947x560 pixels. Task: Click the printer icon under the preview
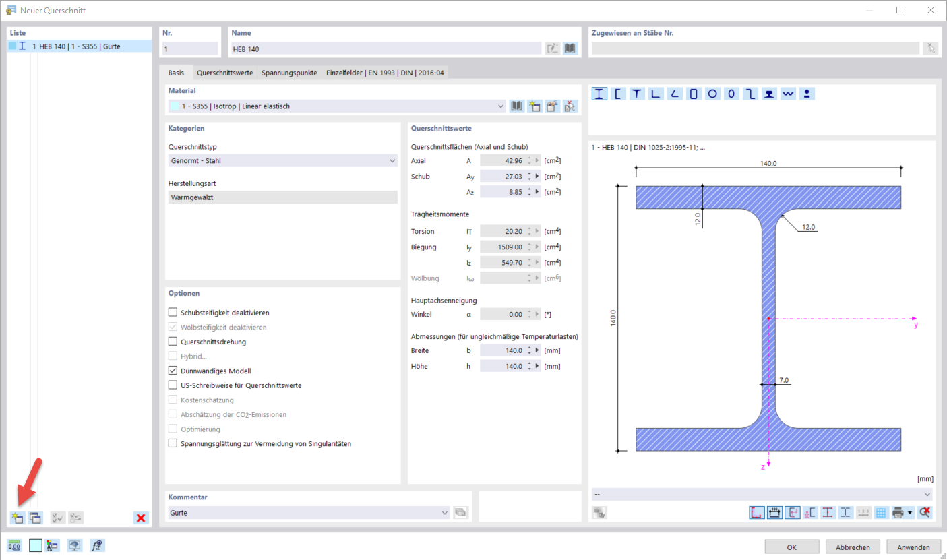pyautogui.click(x=898, y=512)
